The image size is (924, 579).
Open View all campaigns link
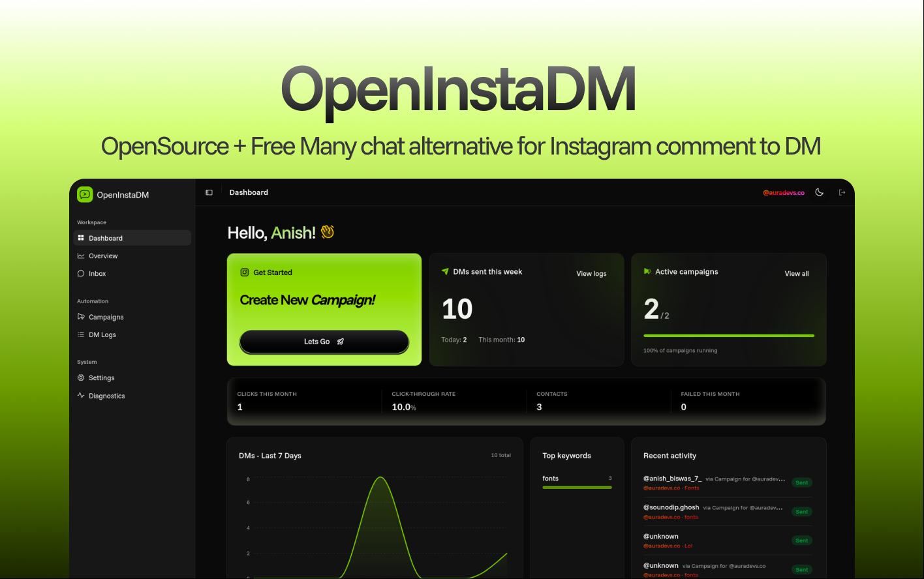point(797,274)
